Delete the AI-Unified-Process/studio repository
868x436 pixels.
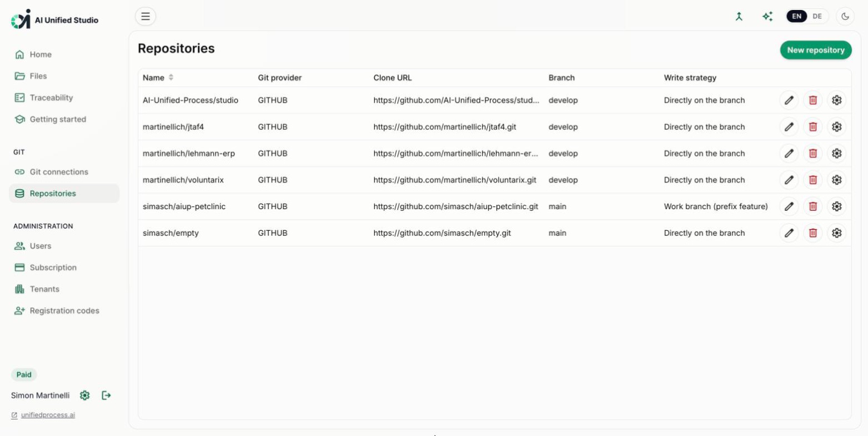pos(813,100)
